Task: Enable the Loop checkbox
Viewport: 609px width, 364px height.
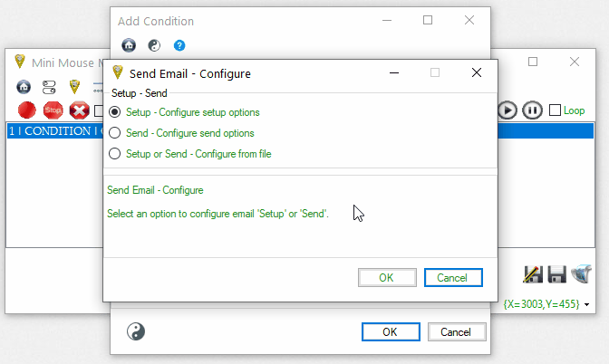Action: coord(556,110)
